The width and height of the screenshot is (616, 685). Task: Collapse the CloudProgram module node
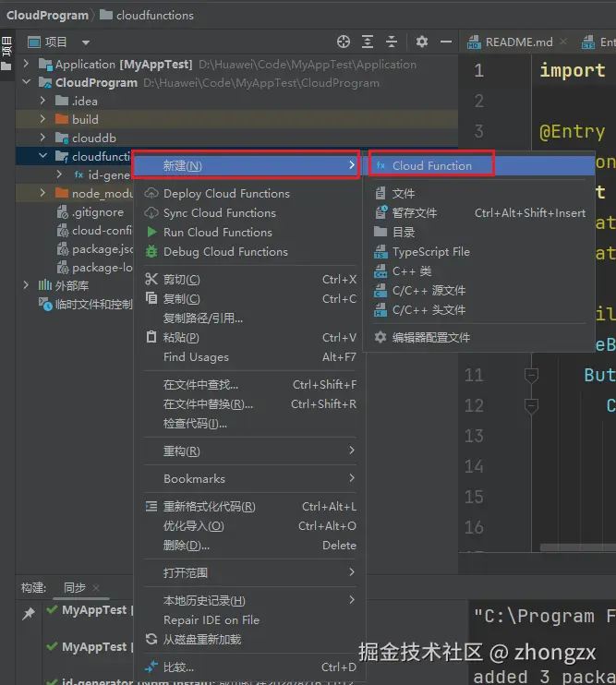coord(26,82)
